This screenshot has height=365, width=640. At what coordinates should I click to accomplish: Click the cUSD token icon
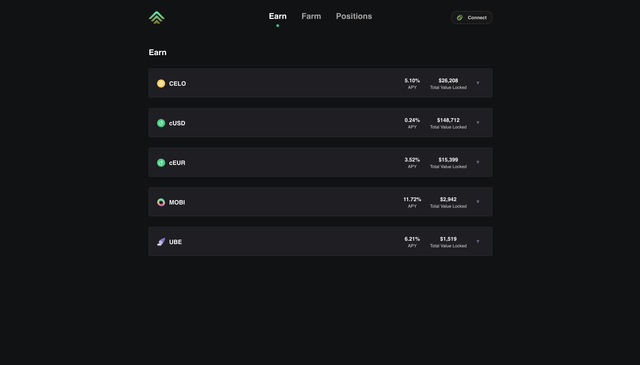pos(161,123)
